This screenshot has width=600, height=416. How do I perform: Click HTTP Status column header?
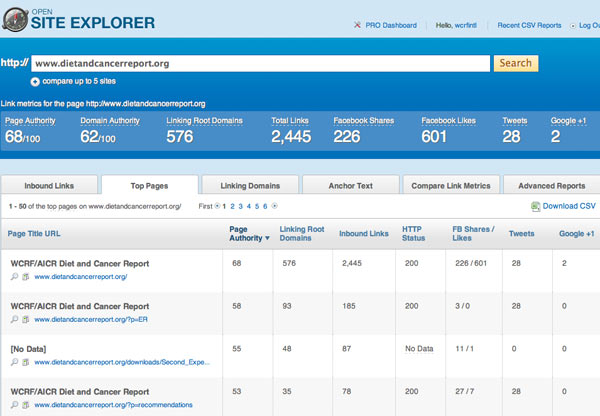pos(413,233)
